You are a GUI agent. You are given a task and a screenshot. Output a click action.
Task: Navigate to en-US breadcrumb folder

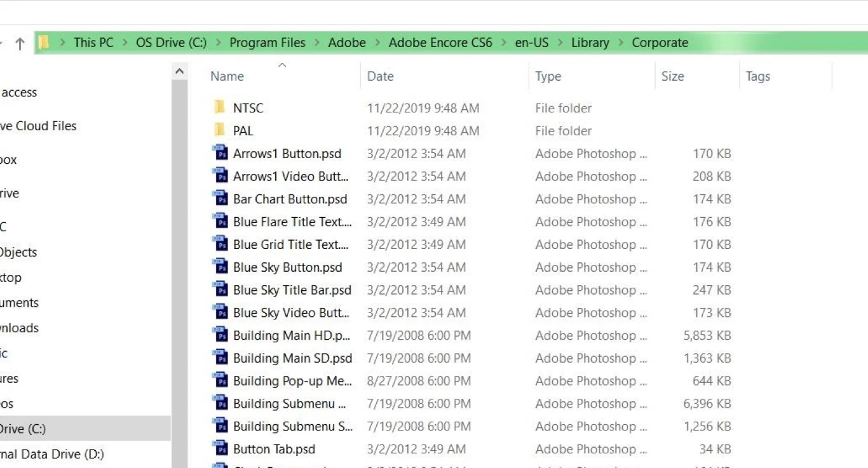532,43
